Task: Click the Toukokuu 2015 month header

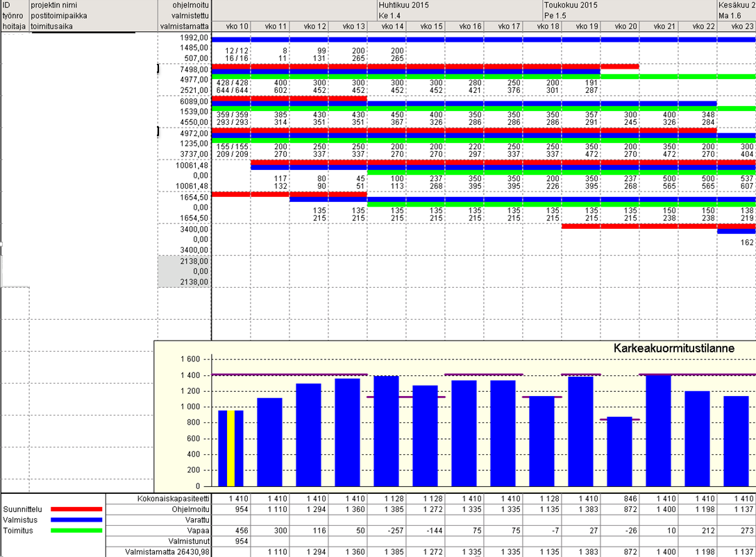Action: pyautogui.click(x=571, y=6)
